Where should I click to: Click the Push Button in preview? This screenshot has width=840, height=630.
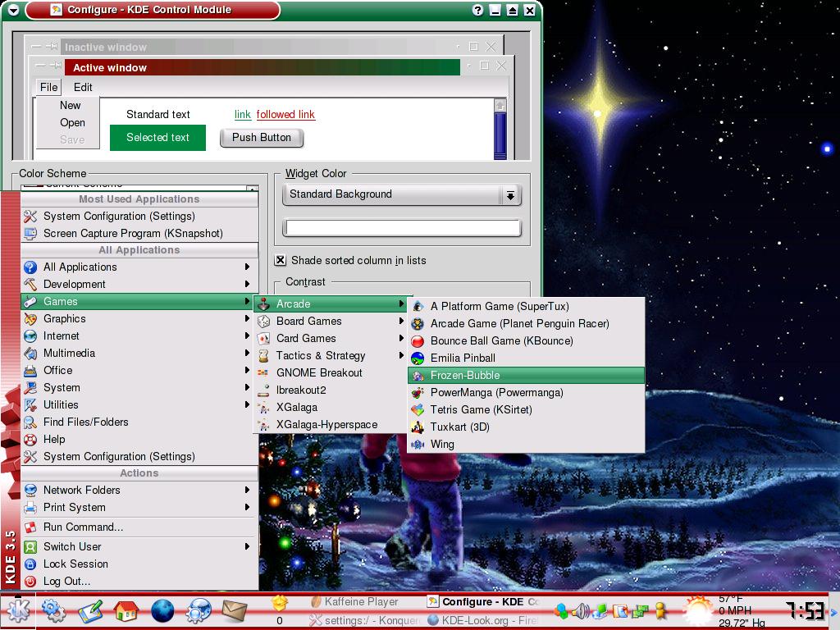(x=262, y=138)
